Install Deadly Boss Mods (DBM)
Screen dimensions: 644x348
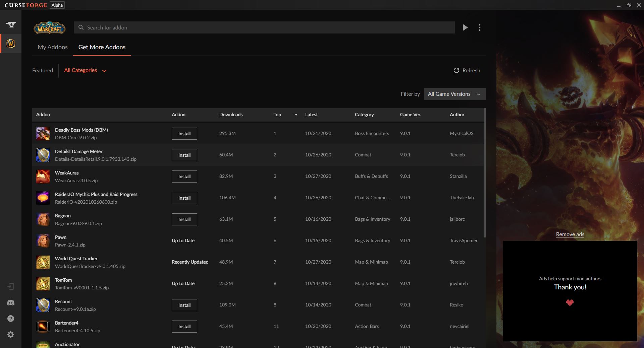(184, 134)
